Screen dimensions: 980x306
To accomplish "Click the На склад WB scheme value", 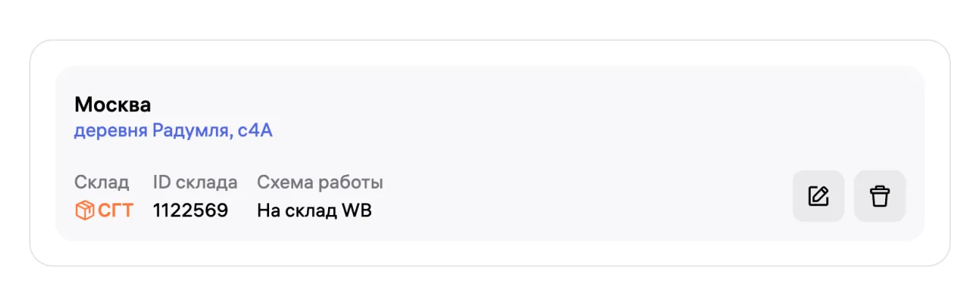I will pos(314,211).
